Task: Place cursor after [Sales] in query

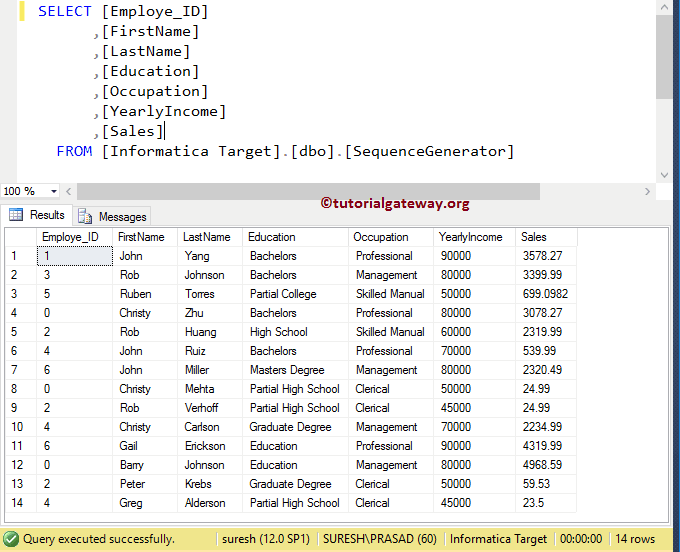Action: pos(164,131)
